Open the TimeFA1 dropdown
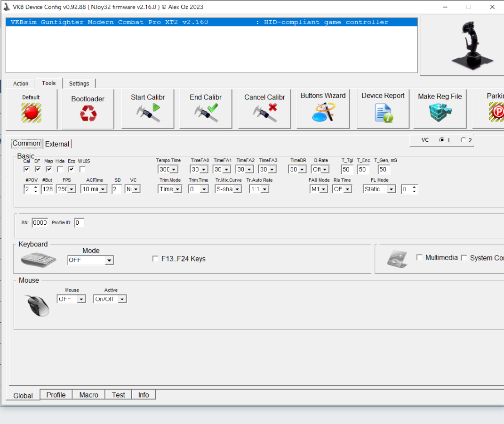This screenshot has width=504, height=424. pyautogui.click(x=227, y=170)
